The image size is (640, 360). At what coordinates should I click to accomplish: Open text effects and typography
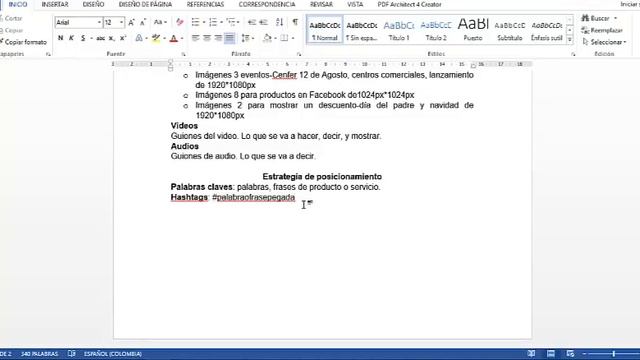pyautogui.click(x=139, y=38)
